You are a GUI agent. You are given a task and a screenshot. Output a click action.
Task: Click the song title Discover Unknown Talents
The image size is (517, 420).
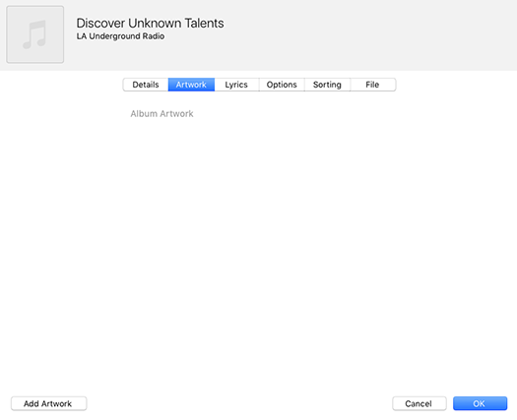[x=150, y=23]
